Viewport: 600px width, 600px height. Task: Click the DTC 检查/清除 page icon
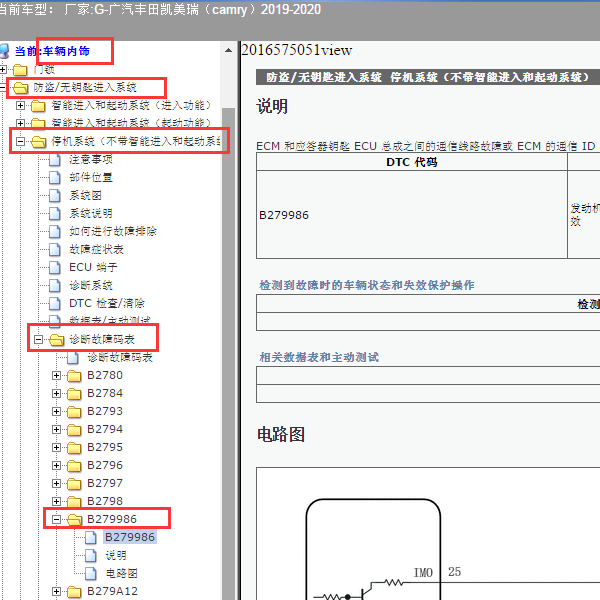[x=55, y=303]
